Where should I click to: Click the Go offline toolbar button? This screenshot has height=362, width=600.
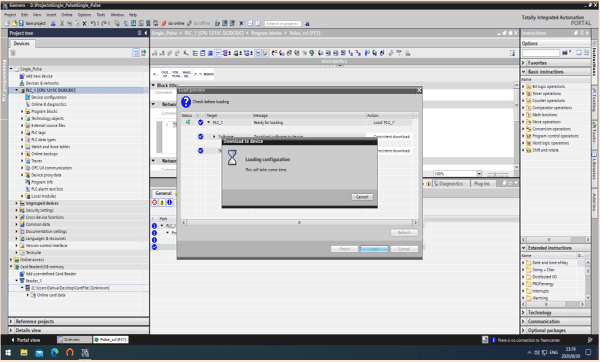tap(199, 23)
